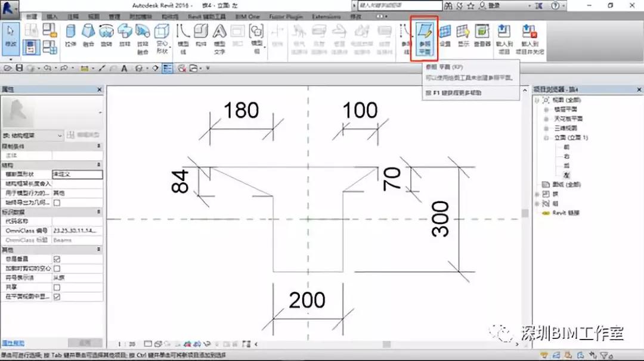The image size is (644, 361).
Task: Switch to the Extensions ribbon tab
Action: (x=326, y=17)
